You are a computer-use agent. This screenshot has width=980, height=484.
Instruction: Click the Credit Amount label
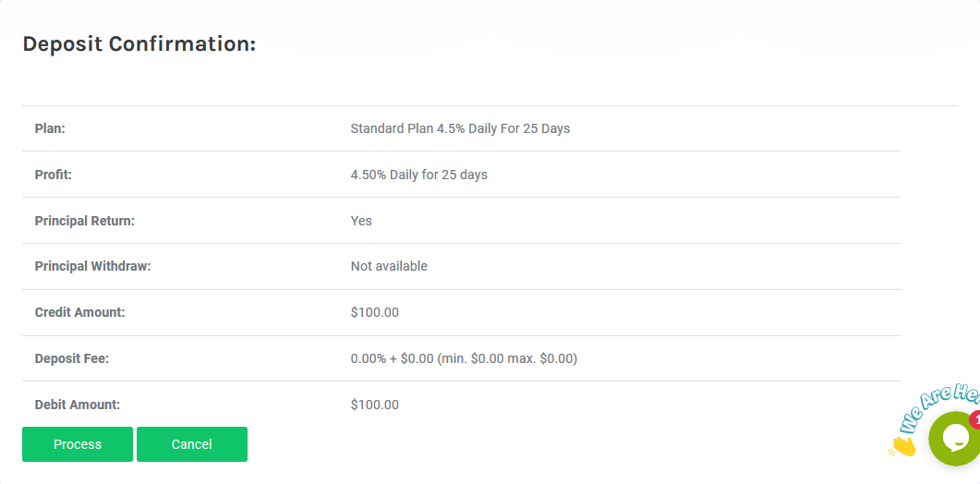click(79, 312)
